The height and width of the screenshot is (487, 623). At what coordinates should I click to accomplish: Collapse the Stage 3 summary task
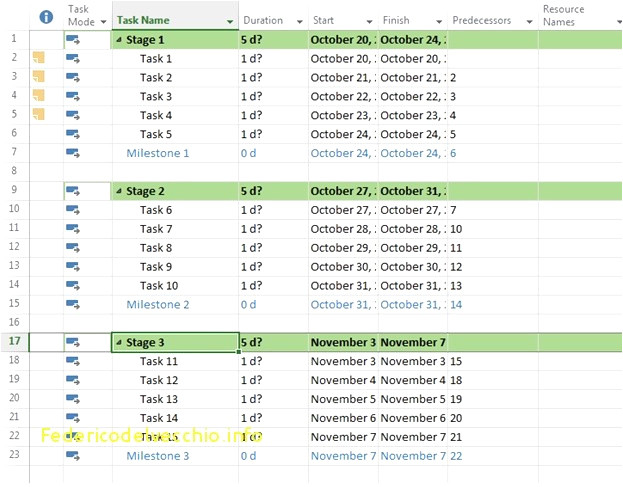[x=119, y=343]
